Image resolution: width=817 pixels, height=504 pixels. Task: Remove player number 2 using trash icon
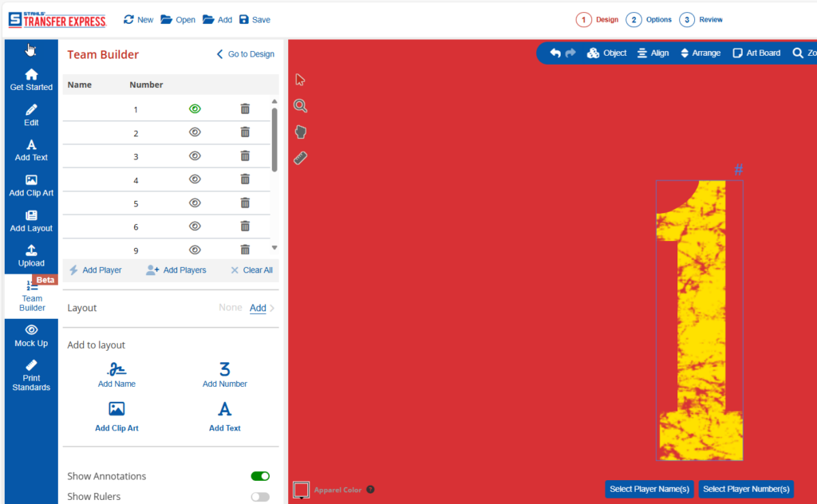pyautogui.click(x=245, y=132)
